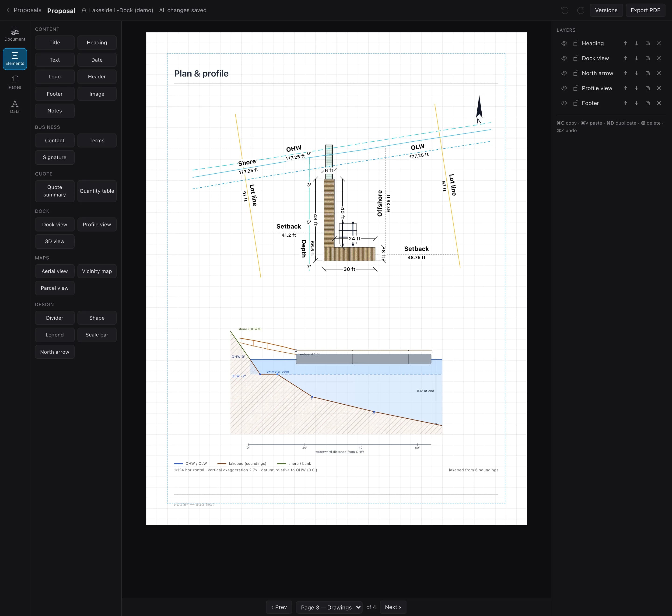Screen dimensions: 672x616
Task: Click the footer add text placeholder
Action: (194, 504)
